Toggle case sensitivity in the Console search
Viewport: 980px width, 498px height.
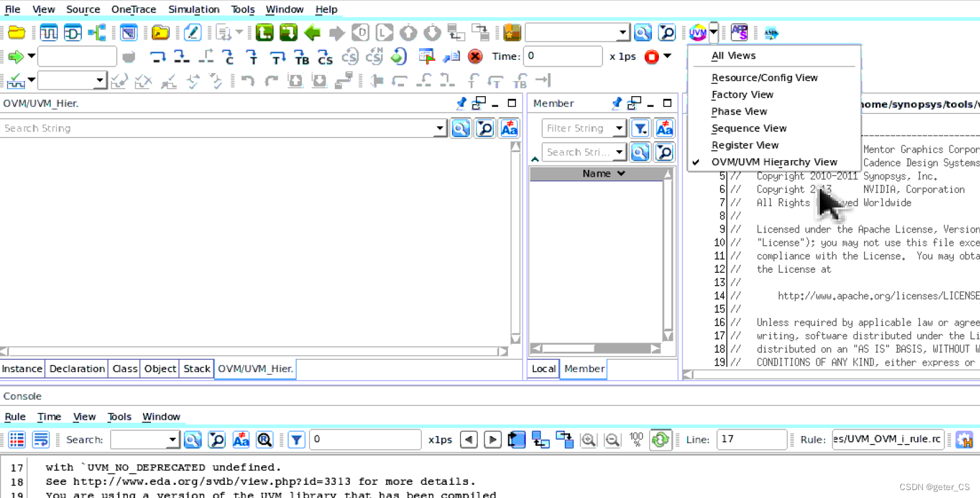point(241,439)
